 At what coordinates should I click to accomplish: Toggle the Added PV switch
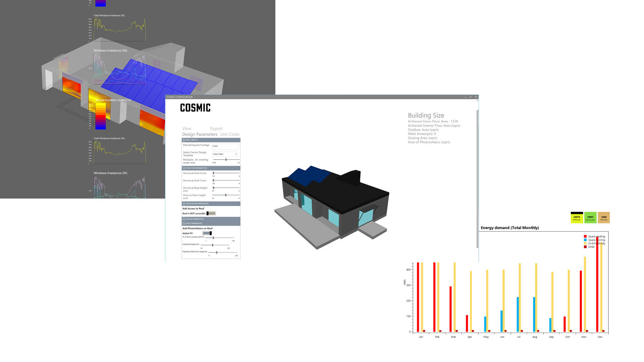207,233
